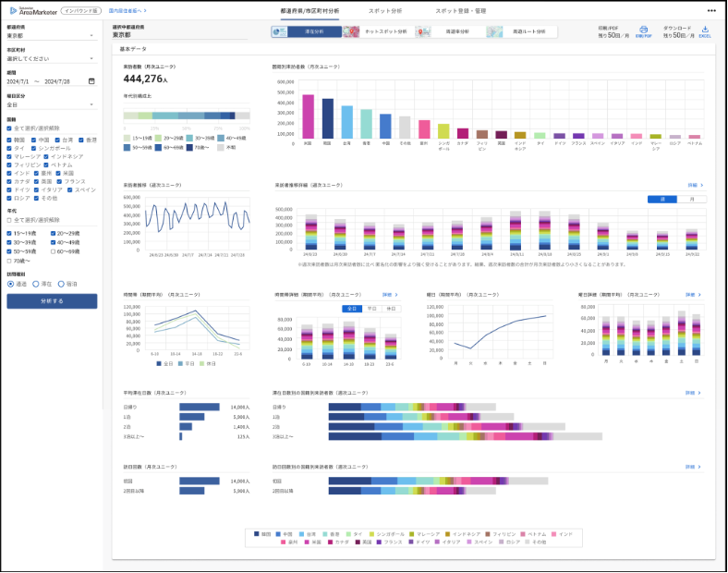This screenshot has width=728, height=573.
Task: Enable the 60〜69歳 age checkbox
Action: 55,250
